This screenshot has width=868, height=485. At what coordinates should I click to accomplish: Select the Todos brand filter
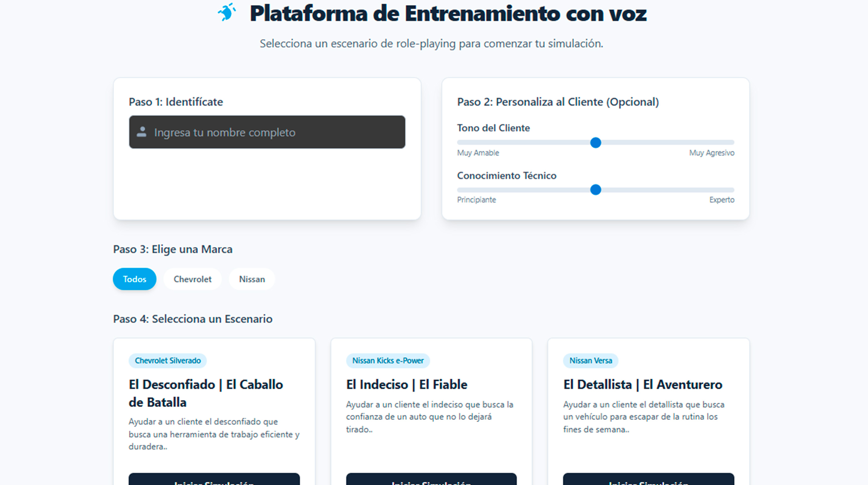click(134, 279)
